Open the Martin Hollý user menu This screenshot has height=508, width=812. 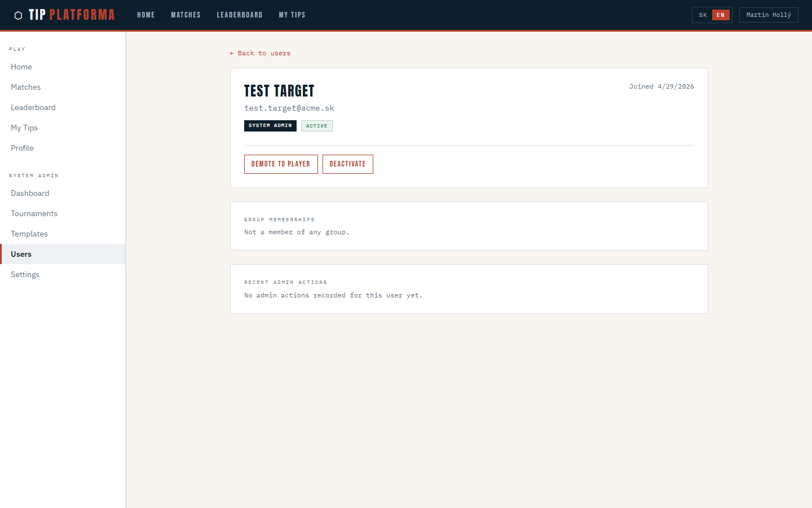click(768, 15)
